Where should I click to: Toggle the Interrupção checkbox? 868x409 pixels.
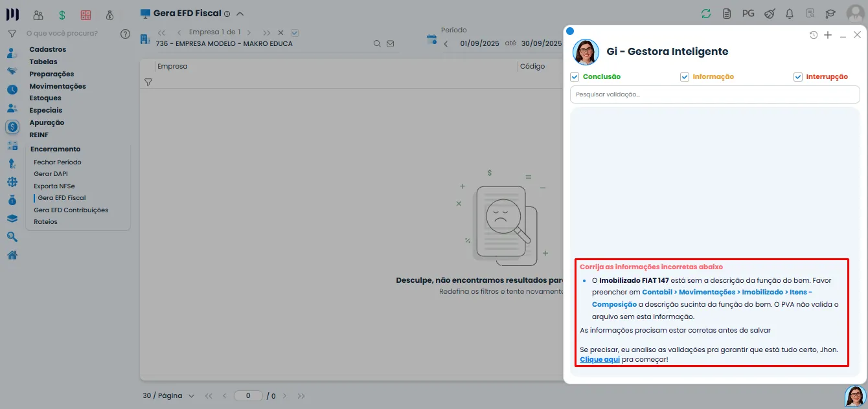coord(797,76)
